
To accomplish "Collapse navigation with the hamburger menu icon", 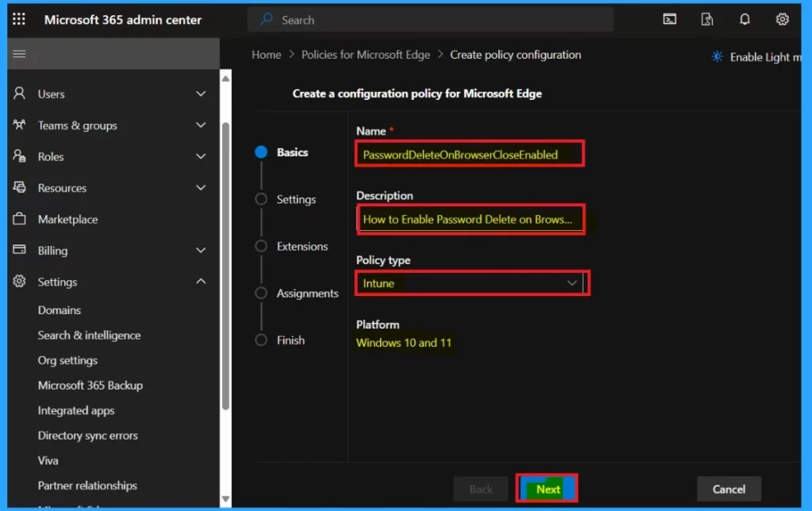I will [x=19, y=54].
